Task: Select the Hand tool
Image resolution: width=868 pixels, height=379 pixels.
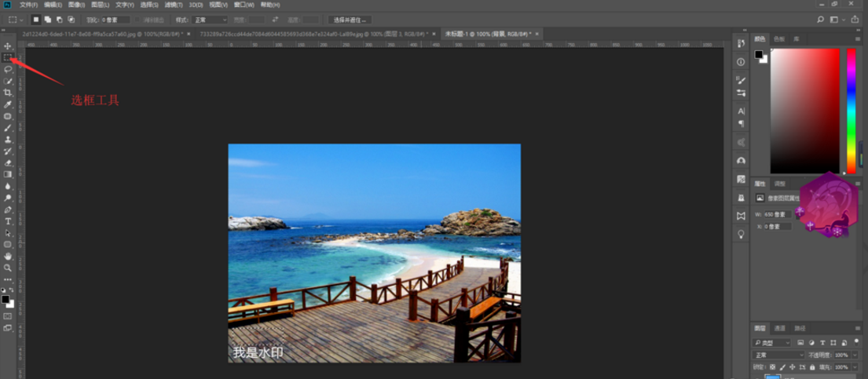Action: click(x=8, y=256)
